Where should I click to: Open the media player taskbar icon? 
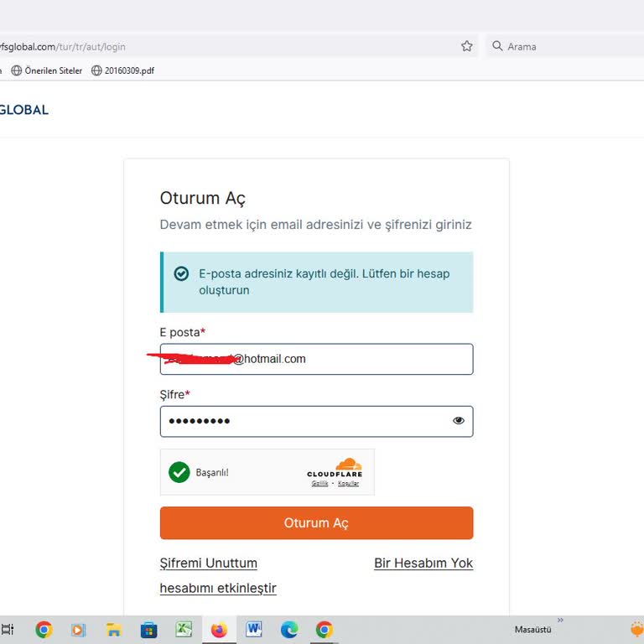[79, 630]
